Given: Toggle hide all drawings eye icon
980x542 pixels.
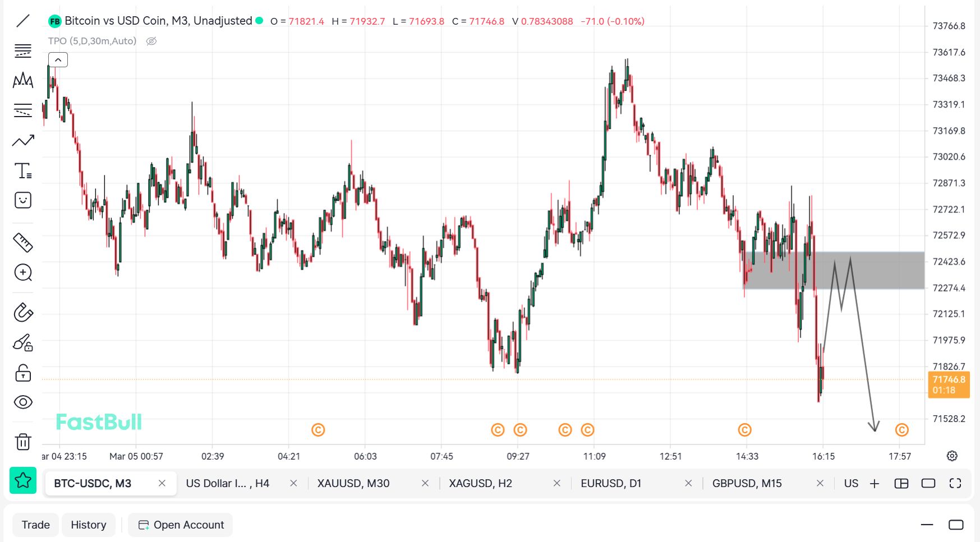Looking at the screenshot, I should click(23, 402).
